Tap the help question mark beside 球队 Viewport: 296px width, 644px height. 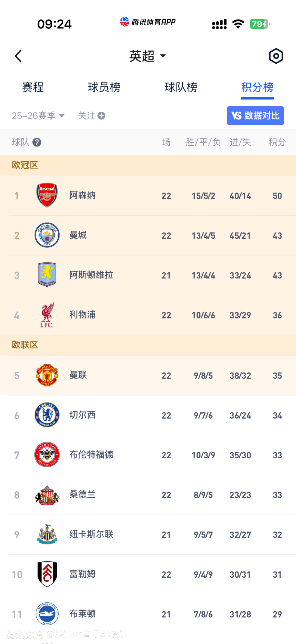(x=37, y=142)
